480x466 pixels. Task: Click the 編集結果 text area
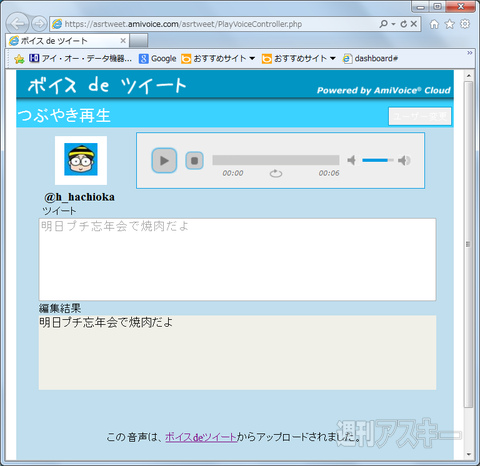click(x=237, y=352)
